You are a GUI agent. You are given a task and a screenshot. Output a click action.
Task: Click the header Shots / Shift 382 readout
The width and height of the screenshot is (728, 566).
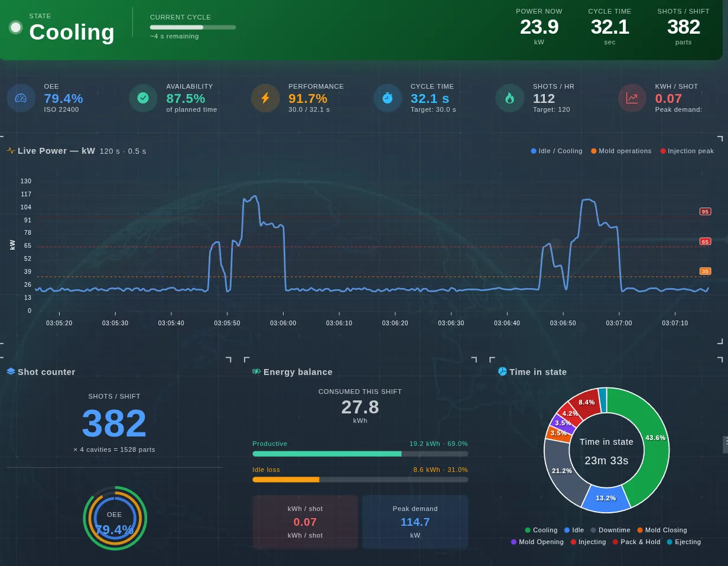pyautogui.click(x=684, y=27)
